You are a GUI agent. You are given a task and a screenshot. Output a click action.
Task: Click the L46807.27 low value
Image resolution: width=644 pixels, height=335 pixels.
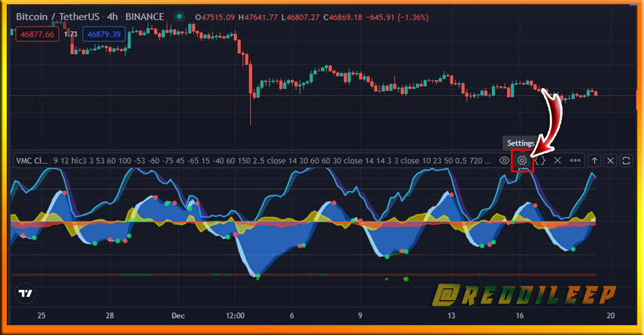(300, 17)
